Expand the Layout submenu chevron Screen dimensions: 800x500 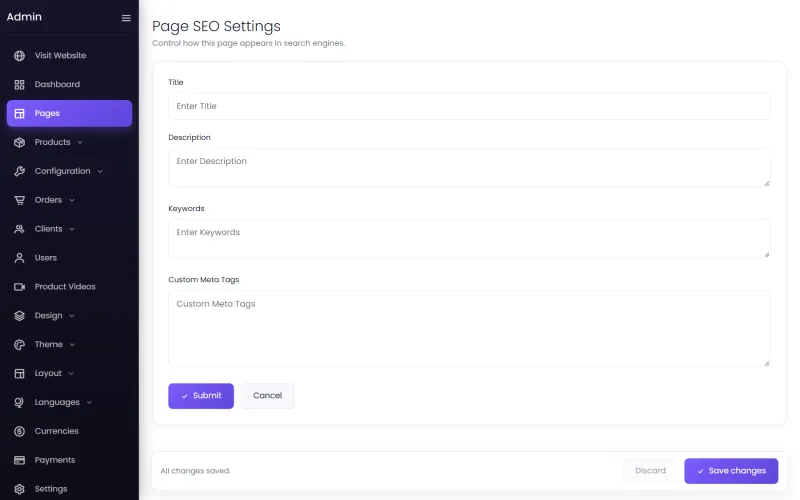[71, 373]
